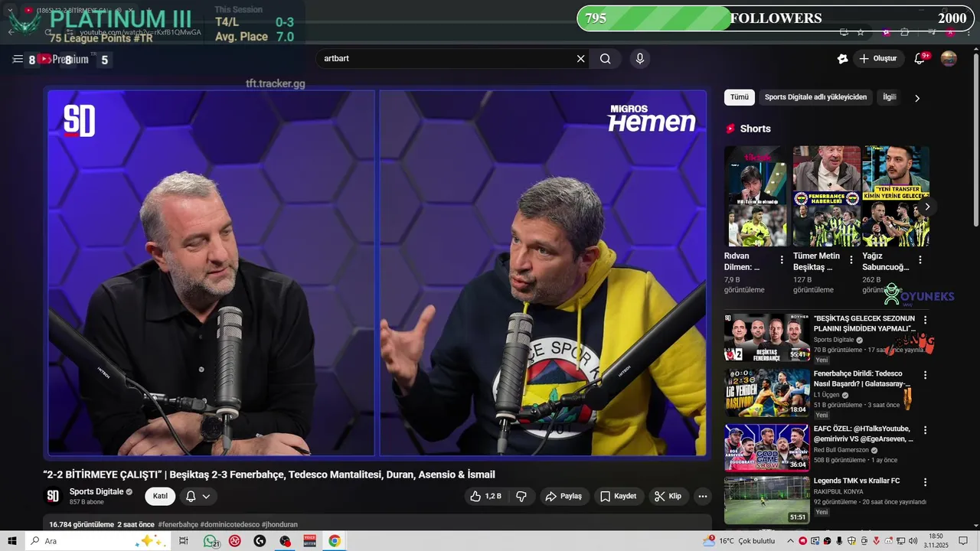Image resolution: width=980 pixels, height=551 pixels.
Task: Open the Tümer Metin Beşiktaş short
Action: coord(826,196)
